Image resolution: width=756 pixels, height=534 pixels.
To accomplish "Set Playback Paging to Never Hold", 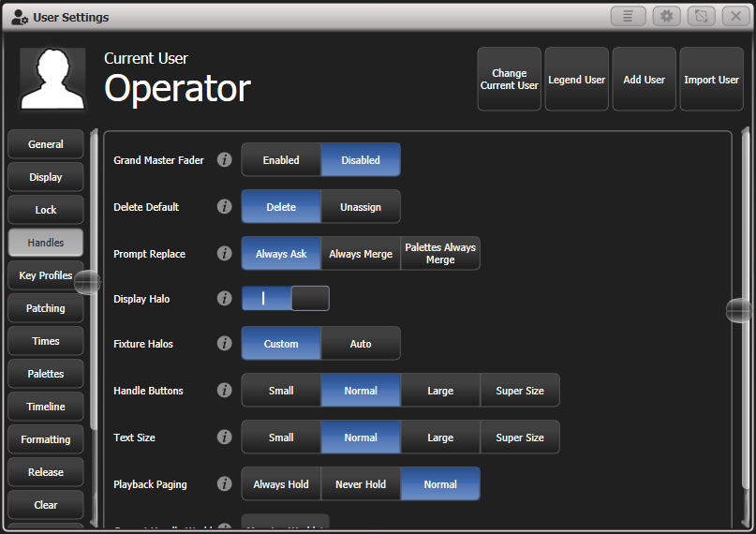I will 361,483.
